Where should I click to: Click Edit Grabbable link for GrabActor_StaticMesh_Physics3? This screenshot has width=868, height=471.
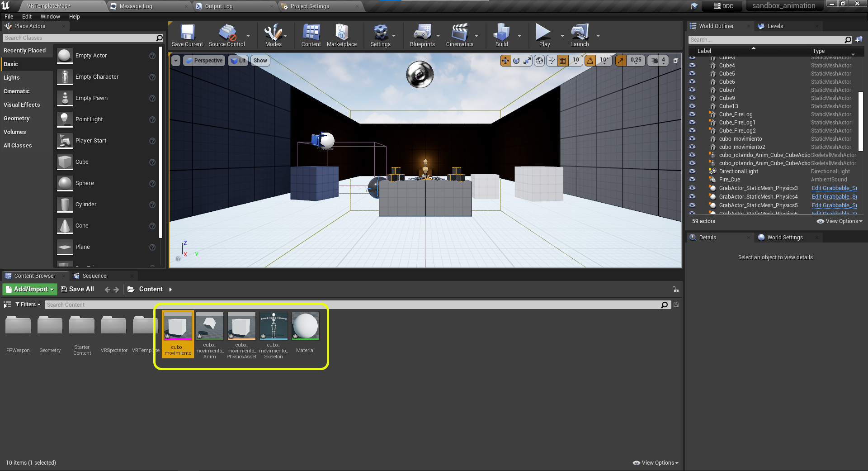coord(834,188)
